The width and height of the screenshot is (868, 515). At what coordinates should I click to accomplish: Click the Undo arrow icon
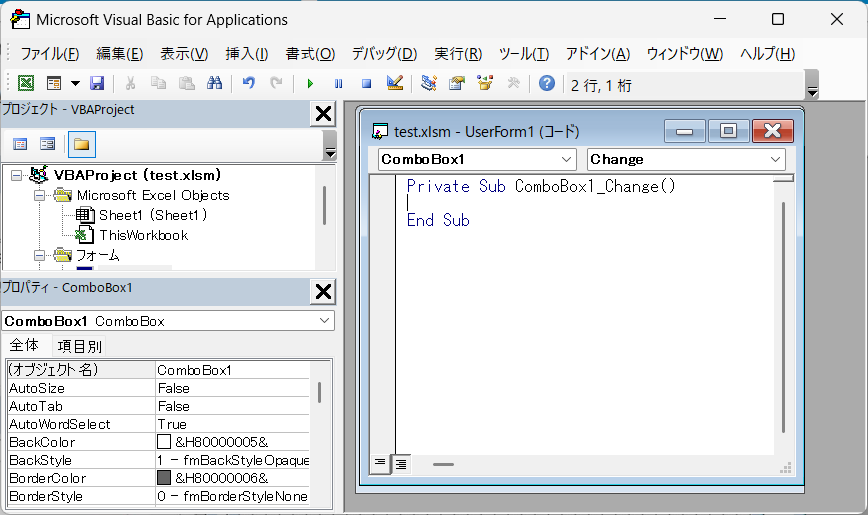point(249,84)
